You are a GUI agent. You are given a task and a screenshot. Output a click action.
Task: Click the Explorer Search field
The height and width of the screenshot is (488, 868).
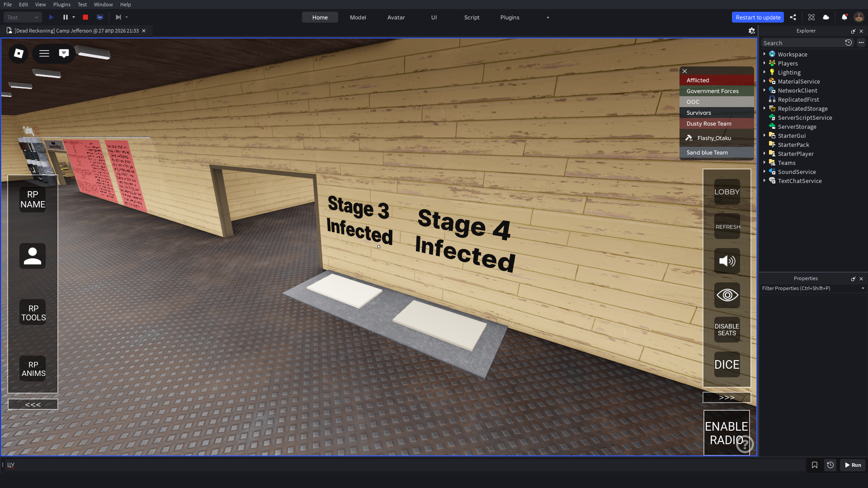[802, 43]
